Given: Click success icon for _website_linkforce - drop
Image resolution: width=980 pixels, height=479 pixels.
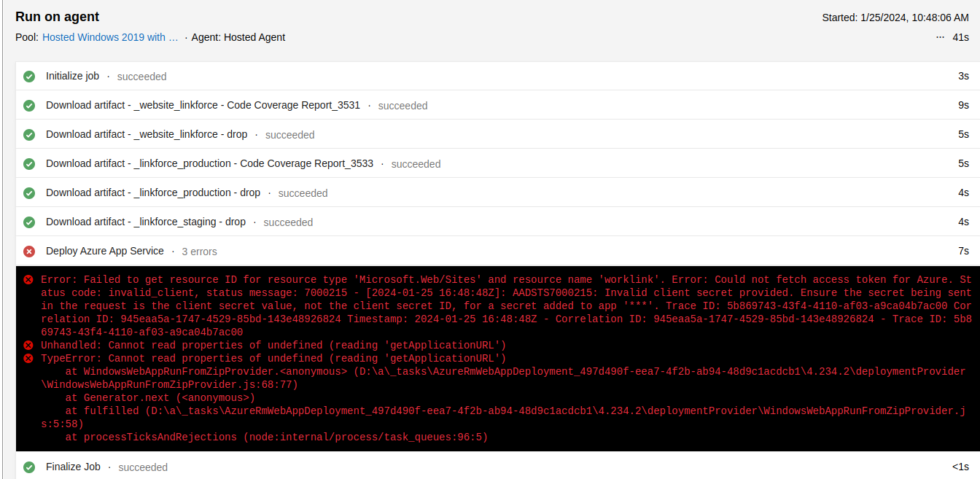Looking at the screenshot, I should click(29, 135).
